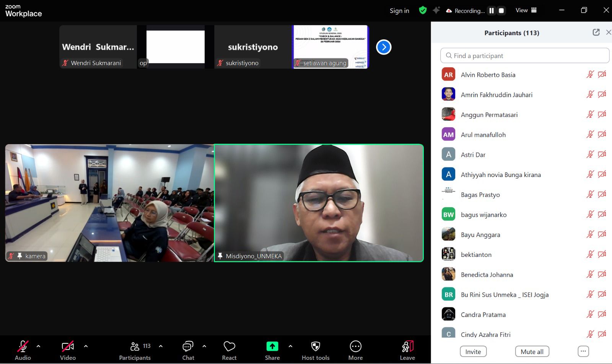Image resolution: width=612 pixels, height=364 pixels.
Task: Click the Find a participant search field
Action: coord(525,56)
